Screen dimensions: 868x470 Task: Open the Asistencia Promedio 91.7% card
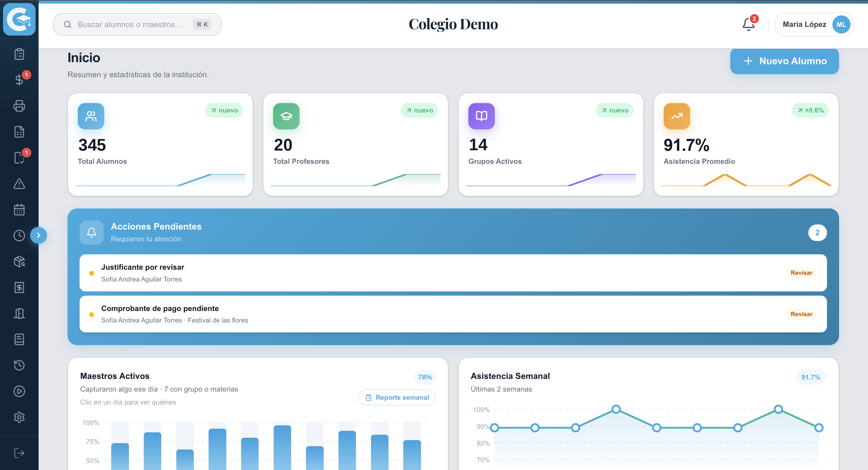[x=746, y=144]
